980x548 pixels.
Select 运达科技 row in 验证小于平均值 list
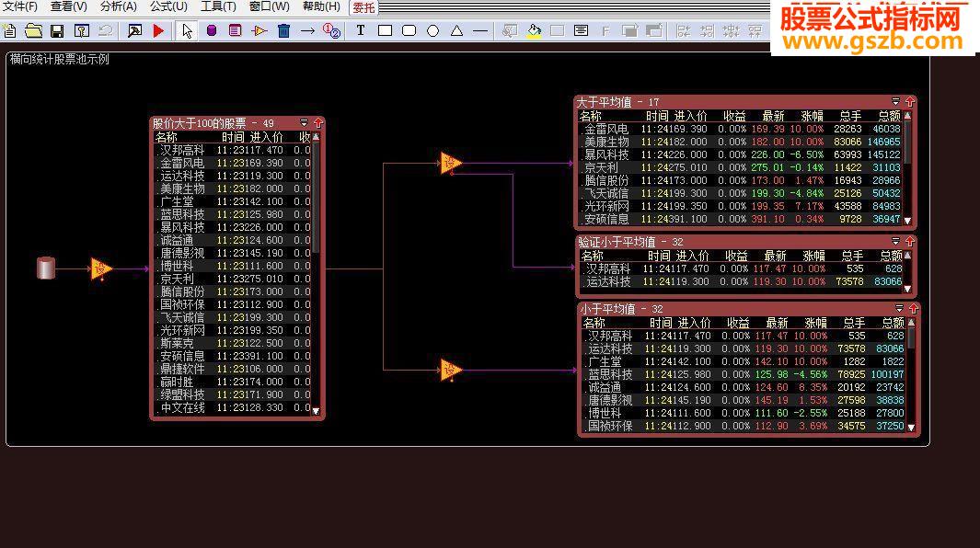[x=742, y=281]
